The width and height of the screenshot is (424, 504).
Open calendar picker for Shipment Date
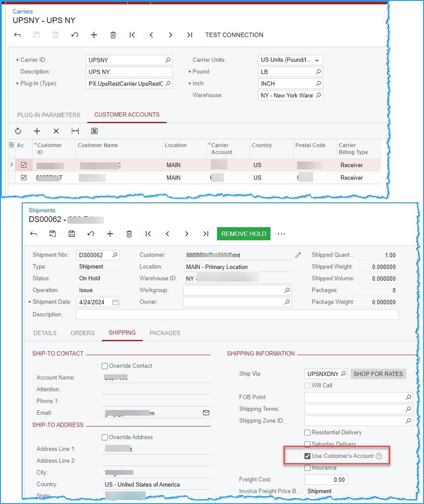coord(115,302)
